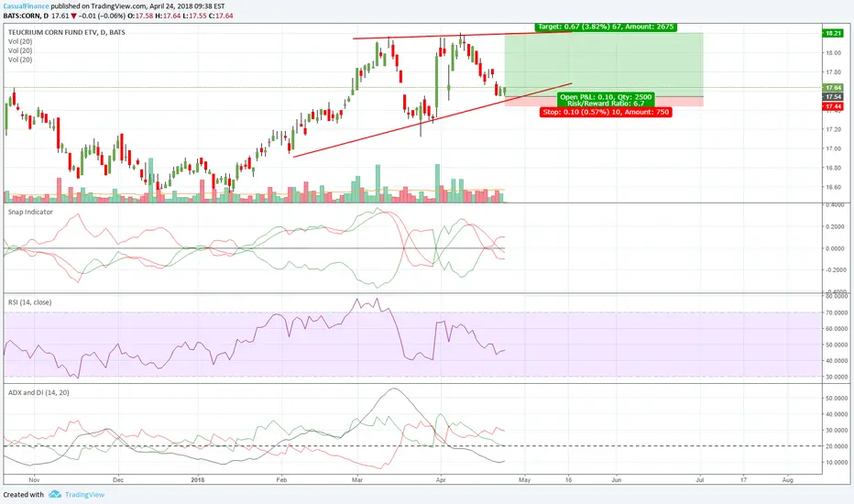Click the Aug label on time axis
This screenshot has height=504, width=854.
pos(787,480)
